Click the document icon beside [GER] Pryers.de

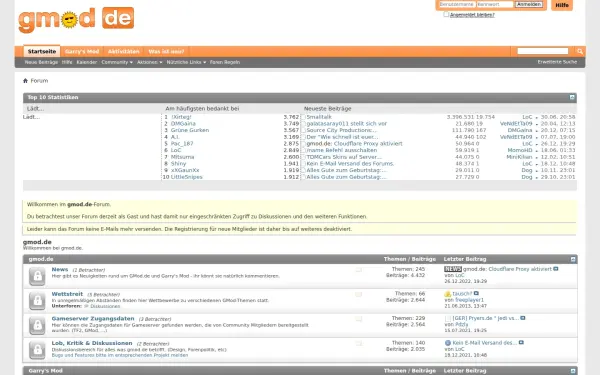tap(448, 318)
